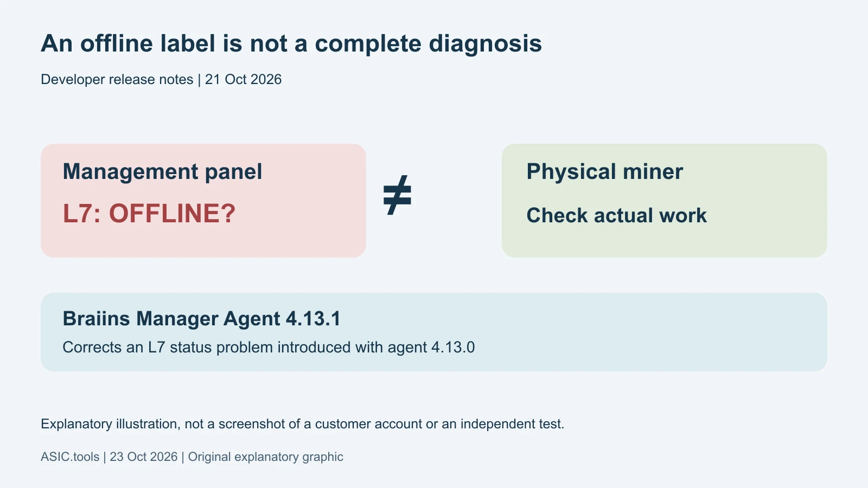Click the Original explanatory graphic footer text
Viewport: 868px width, 488px height.
pyautogui.click(x=266, y=457)
